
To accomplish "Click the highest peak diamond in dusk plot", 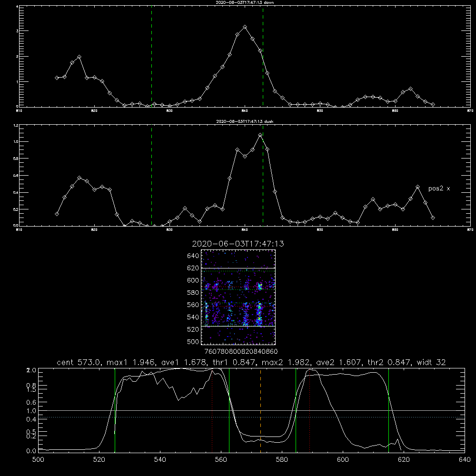I will coord(260,135).
